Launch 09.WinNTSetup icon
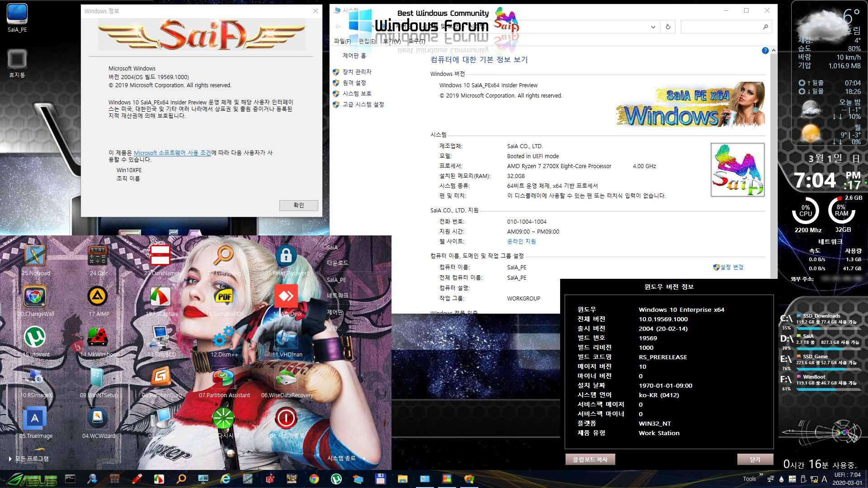Viewport: 868px width, 488px height. [x=98, y=378]
